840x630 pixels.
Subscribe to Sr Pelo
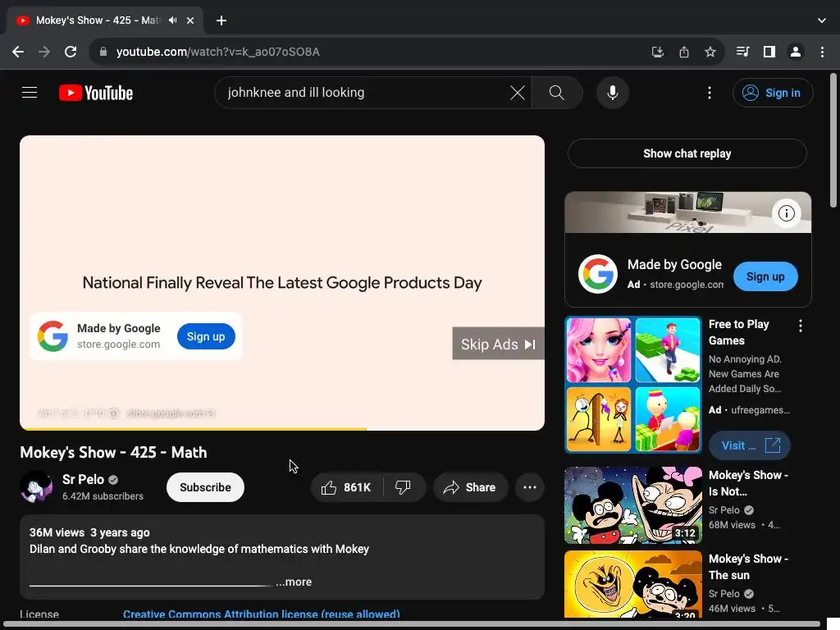click(x=205, y=487)
